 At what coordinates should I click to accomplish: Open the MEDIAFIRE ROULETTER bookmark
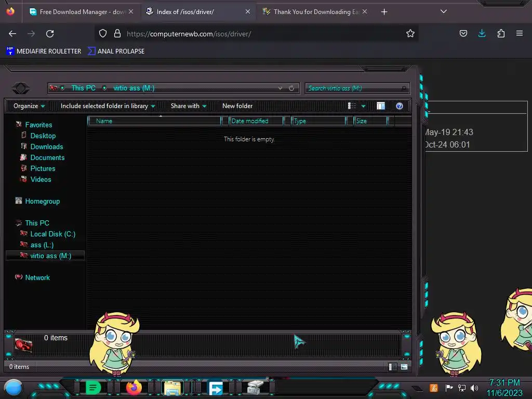pyautogui.click(x=44, y=51)
